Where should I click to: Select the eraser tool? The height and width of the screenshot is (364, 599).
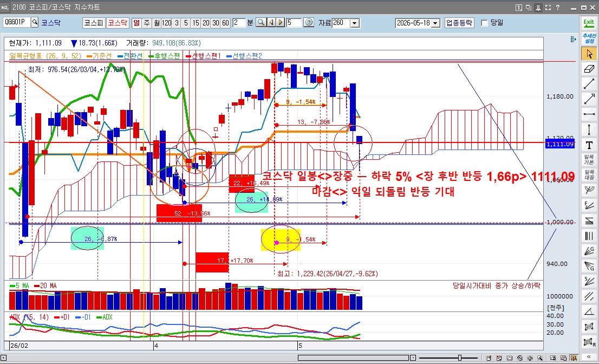tap(589, 69)
